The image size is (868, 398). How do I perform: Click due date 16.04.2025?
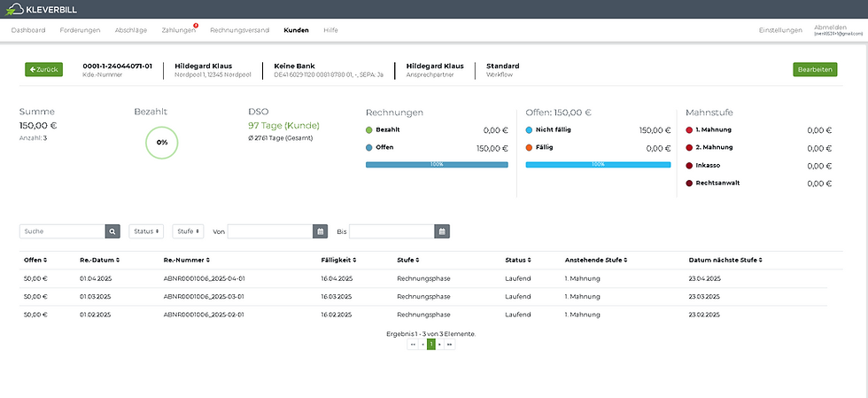[337, 279]
